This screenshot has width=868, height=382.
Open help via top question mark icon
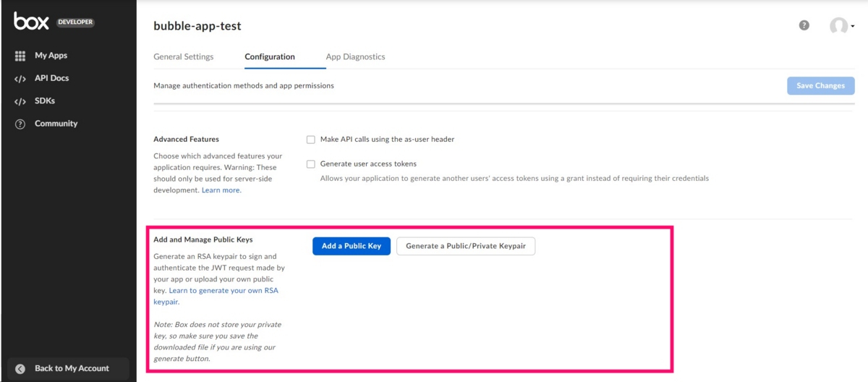[x=804, y=25]
